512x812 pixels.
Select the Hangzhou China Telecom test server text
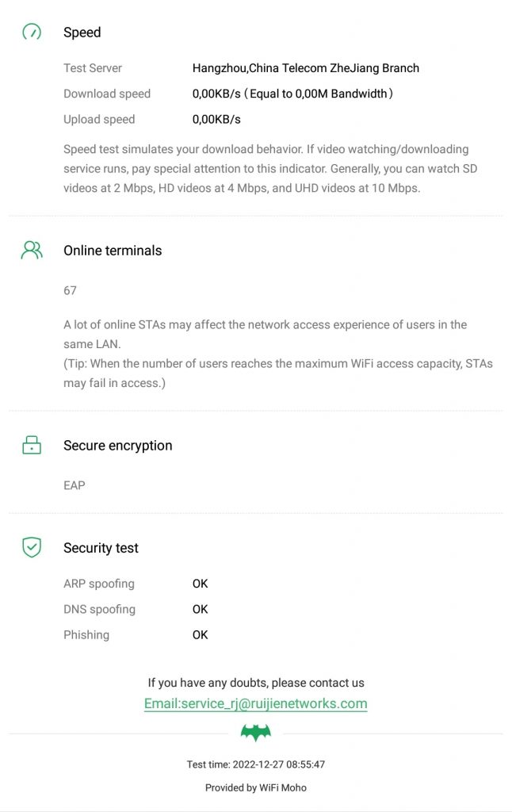click(x=306, y=68)
